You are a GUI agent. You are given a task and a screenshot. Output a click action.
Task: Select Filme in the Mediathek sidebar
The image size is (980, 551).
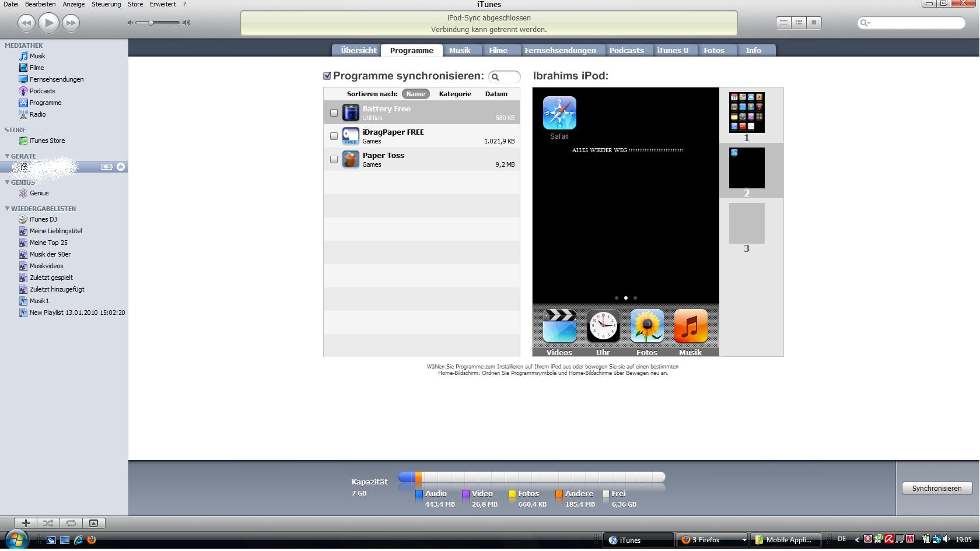tap(37, 68)
